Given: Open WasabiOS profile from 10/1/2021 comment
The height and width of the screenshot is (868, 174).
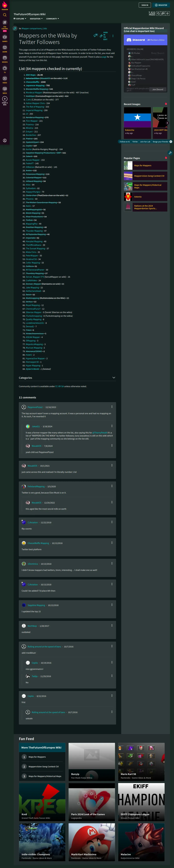Looking at the screenshot, I should tap(32, 466).
